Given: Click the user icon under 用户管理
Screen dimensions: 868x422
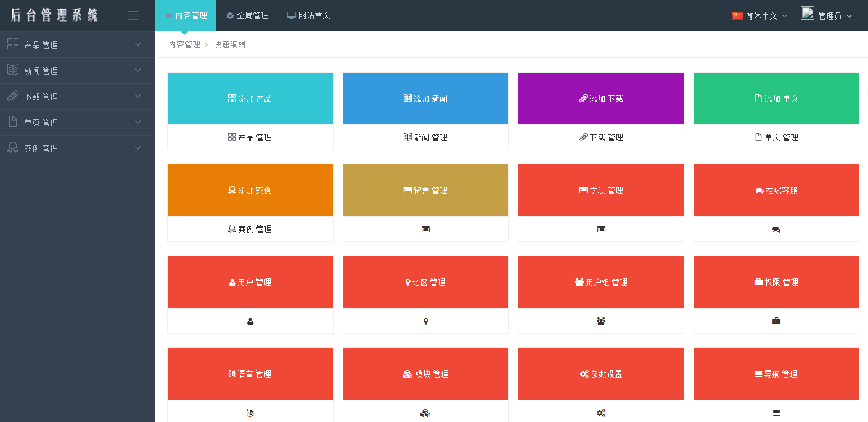Looking at the screenshot, I should [250, 321].
